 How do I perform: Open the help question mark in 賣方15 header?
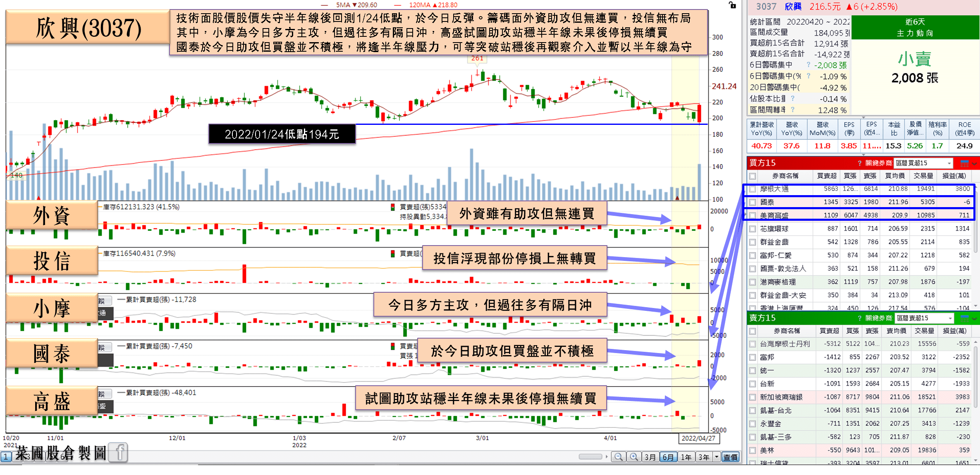point(860,318)
